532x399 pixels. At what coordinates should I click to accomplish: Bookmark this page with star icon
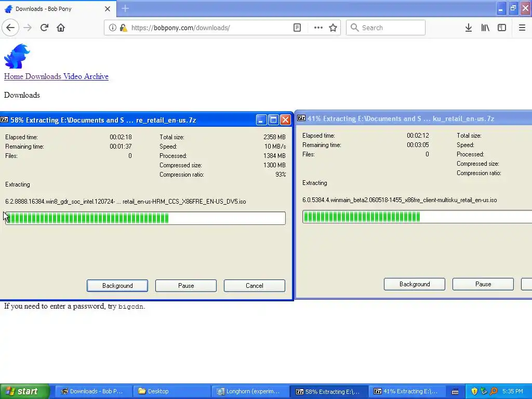coord(333,28)
